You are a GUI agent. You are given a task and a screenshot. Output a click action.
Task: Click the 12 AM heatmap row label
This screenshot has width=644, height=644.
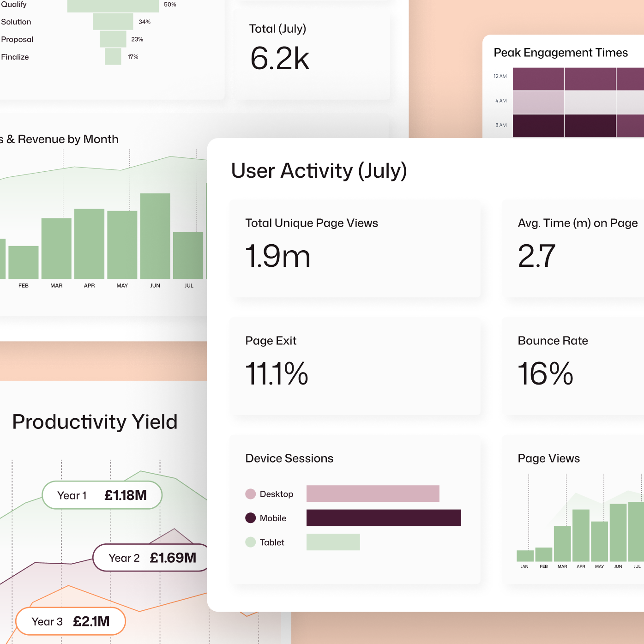(x=500, y=77)
